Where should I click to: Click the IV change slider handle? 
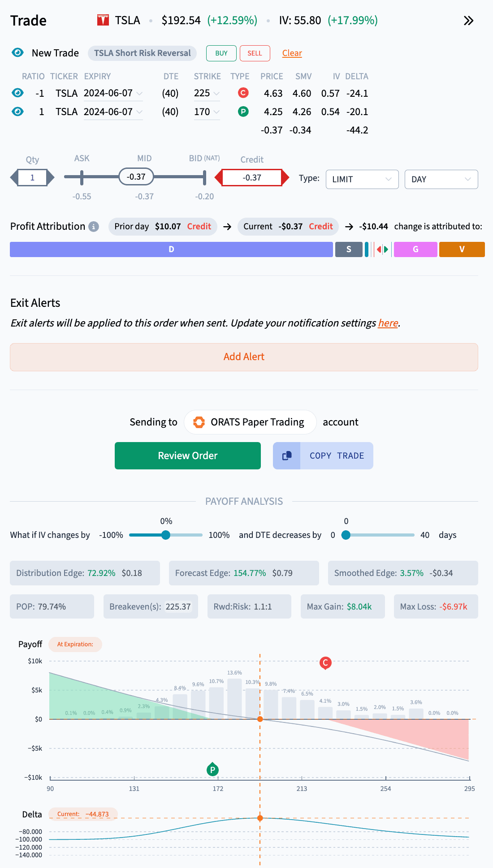[x=166, y=535]
